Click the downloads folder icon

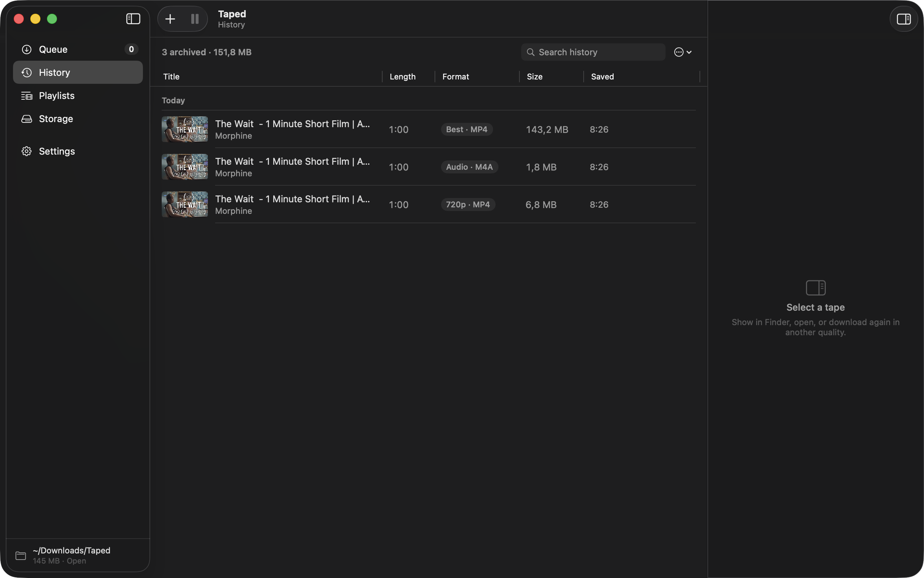(x=21, y=556)
